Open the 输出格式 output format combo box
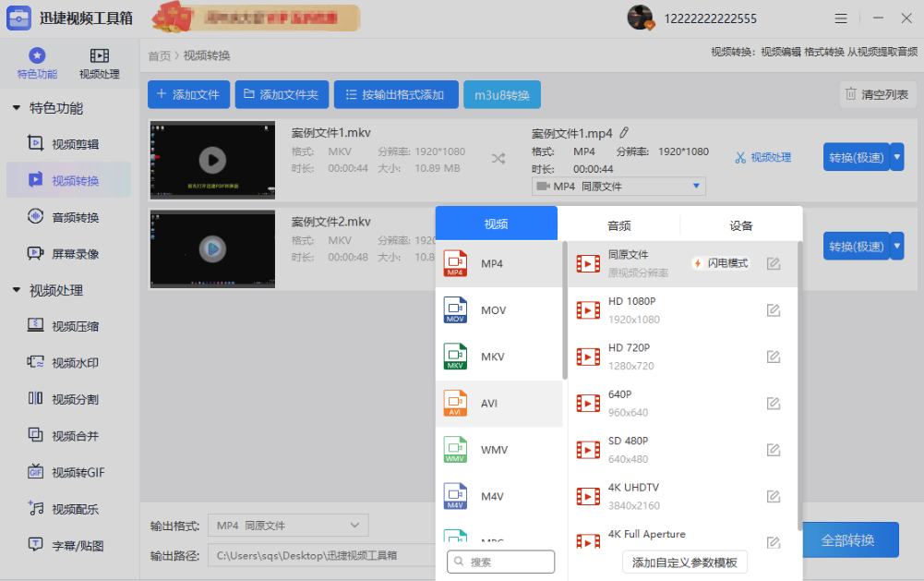This screenshot has height=581, width=924. tap(287, 525)
